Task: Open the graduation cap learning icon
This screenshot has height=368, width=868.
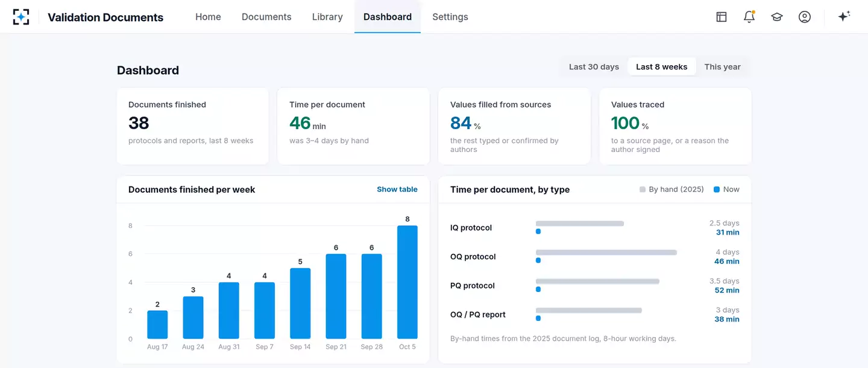Action: point(777,17)
